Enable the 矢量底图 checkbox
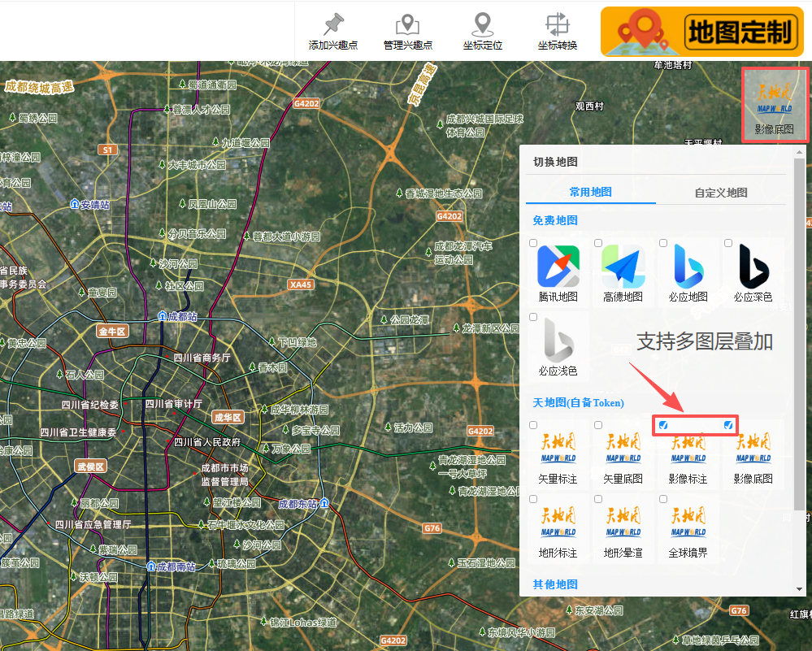The height and width of the screenshot is (651, 812). click(x=598, y=425)
